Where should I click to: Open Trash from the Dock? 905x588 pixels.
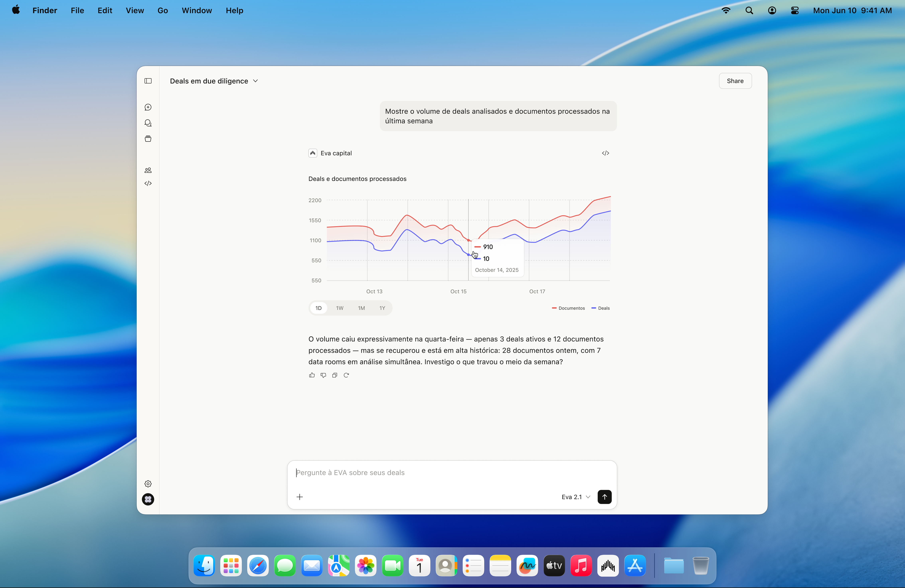click(x=700, y=566)
